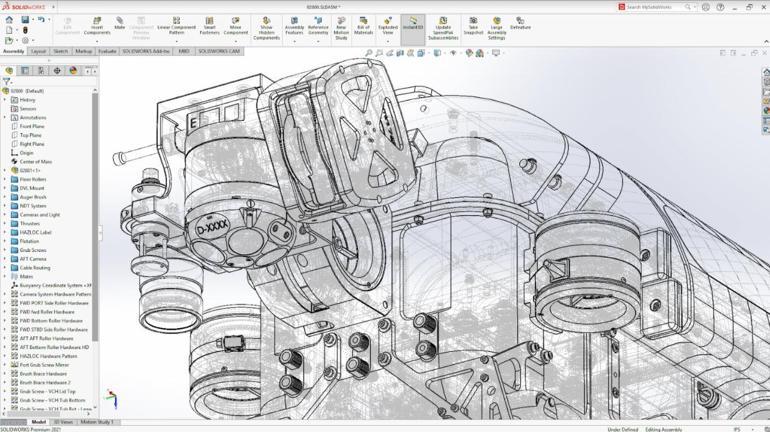Image resolution: width=770 pixels, height=432 pixels.
Task: Select the Front Plane tree item
Action: [x=32, y=127]
